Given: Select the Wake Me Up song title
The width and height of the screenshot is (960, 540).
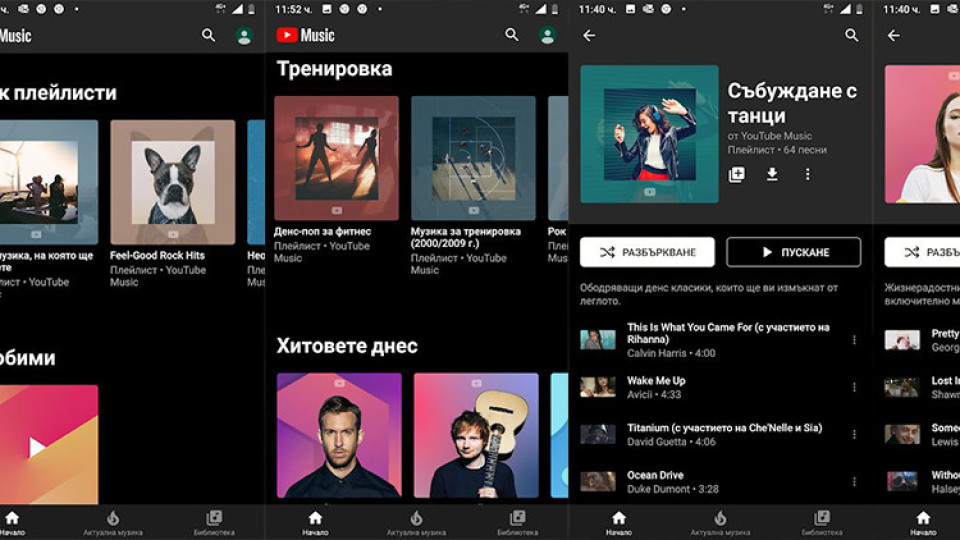Looking at the screenshot, I should 656,380.
